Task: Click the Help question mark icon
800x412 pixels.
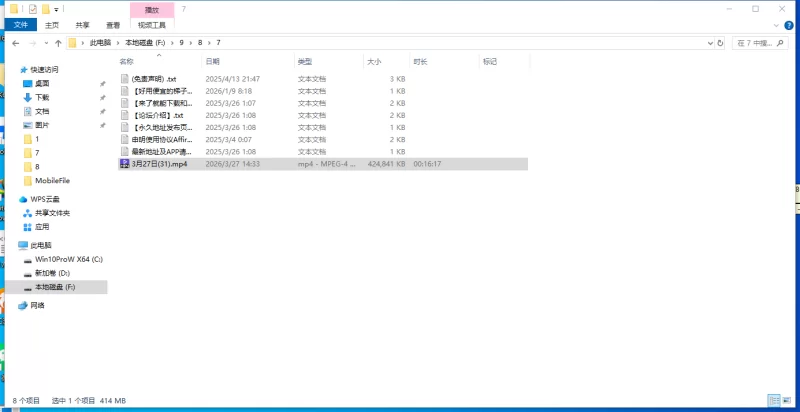Action: point(791,25)
